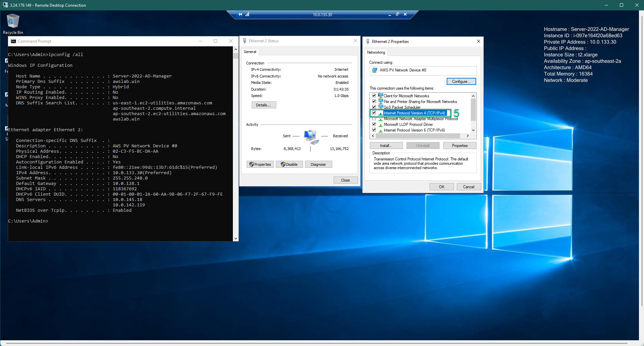The width and height of the screenshot is (644, 346).
Task: Select the General tab in Ethernet Status
Action: [250, 52]
